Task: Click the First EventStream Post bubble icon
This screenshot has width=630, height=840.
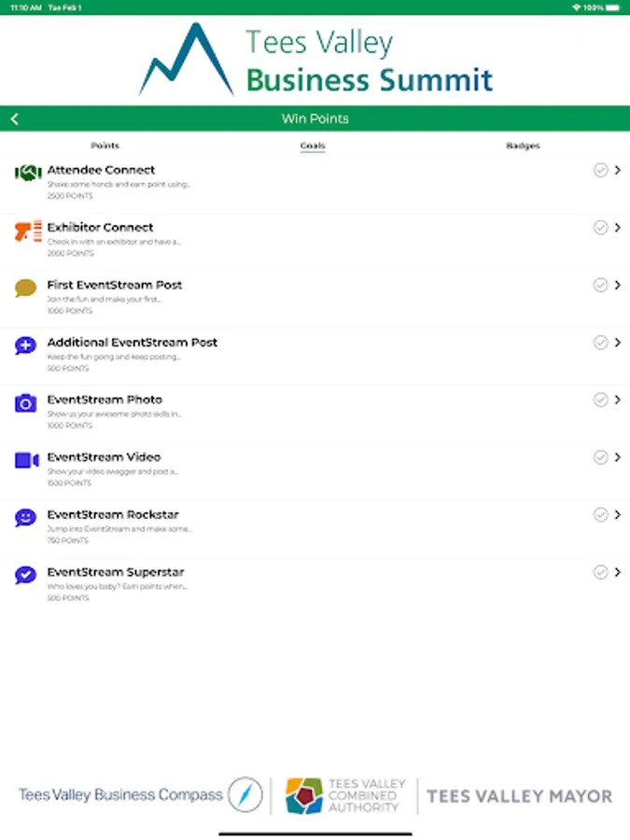Action: click(25, 288)
